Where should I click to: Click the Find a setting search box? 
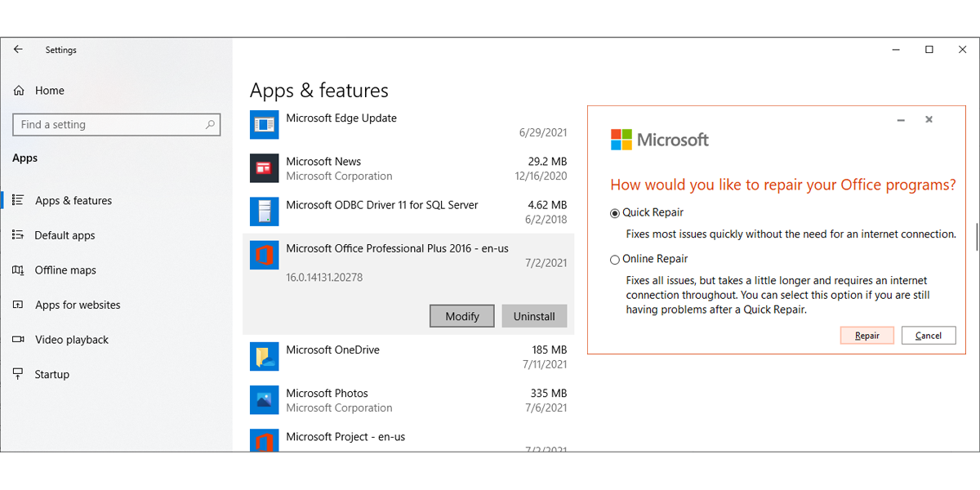(116, 124)
